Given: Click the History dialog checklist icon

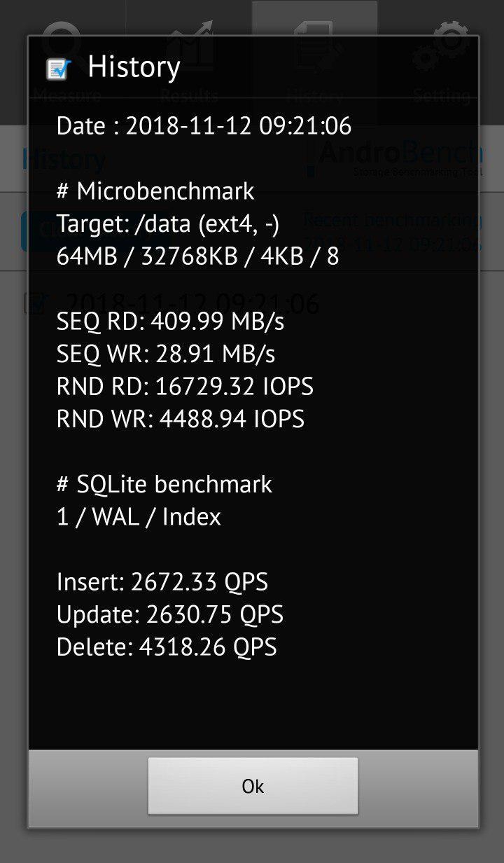Looking at the screenshot, I should [x=59, y=69].
